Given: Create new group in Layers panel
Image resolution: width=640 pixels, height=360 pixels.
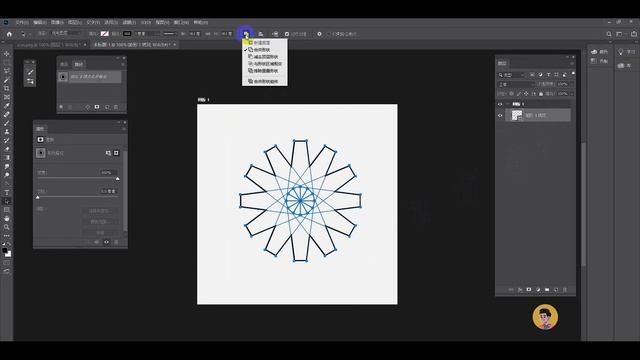Looking at the screenshot, I should [547, 289].
